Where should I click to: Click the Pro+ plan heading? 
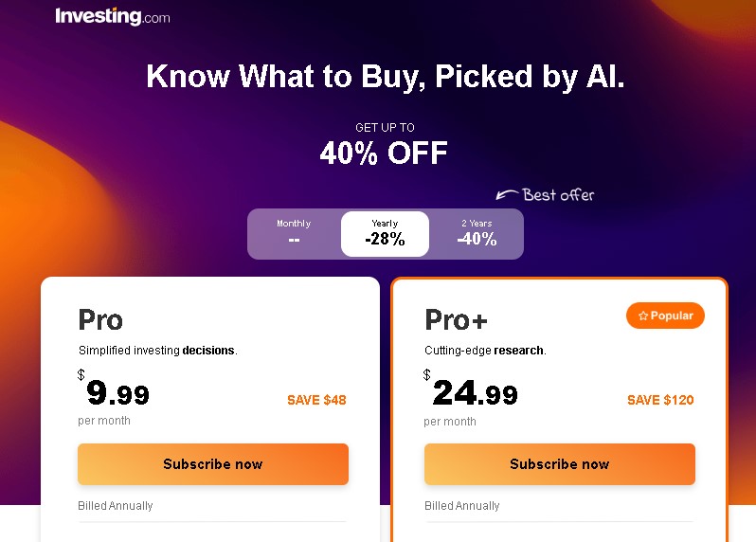click(x=456, y=319)
